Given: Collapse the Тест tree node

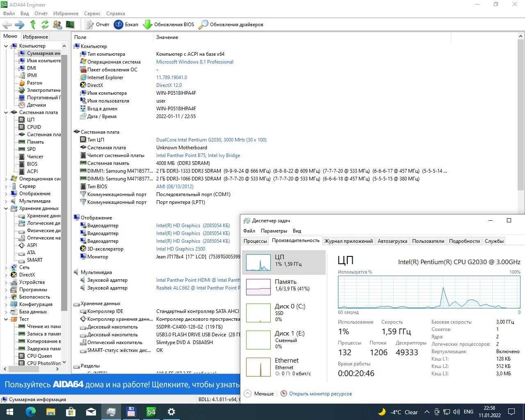Looking at the screenshot, I should (6, 319).
